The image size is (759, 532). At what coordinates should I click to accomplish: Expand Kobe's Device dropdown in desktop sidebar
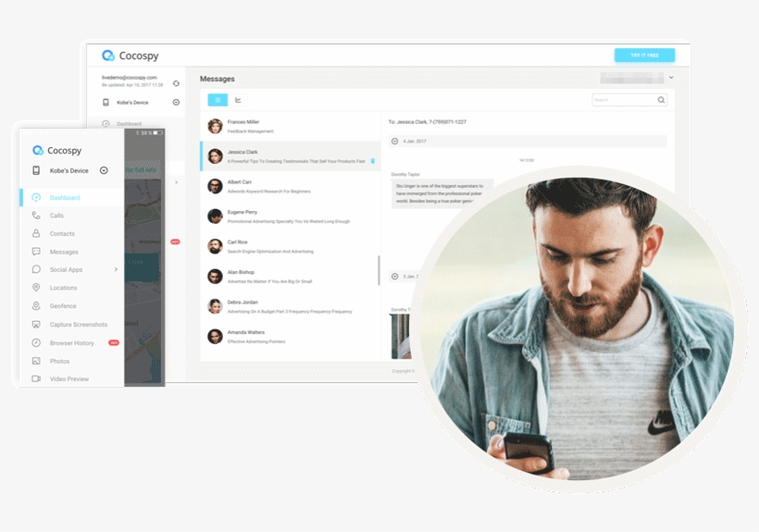[176, 102]
